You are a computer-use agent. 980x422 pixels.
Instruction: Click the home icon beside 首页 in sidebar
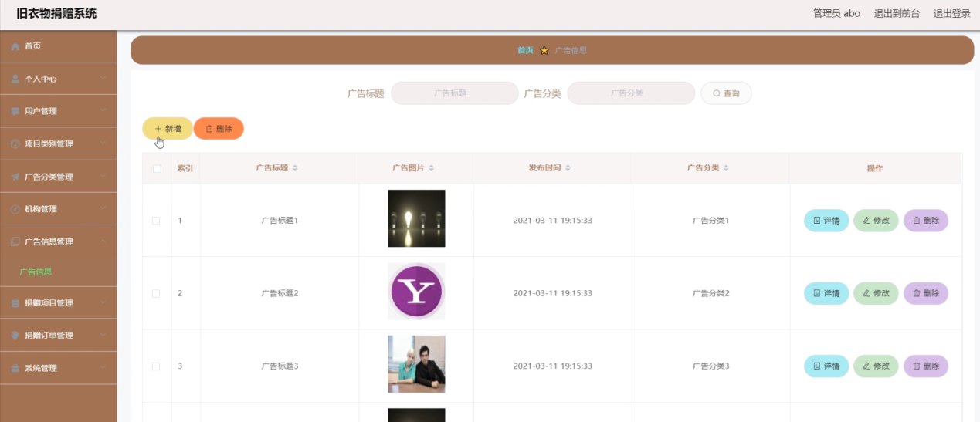tap(15, 47)
